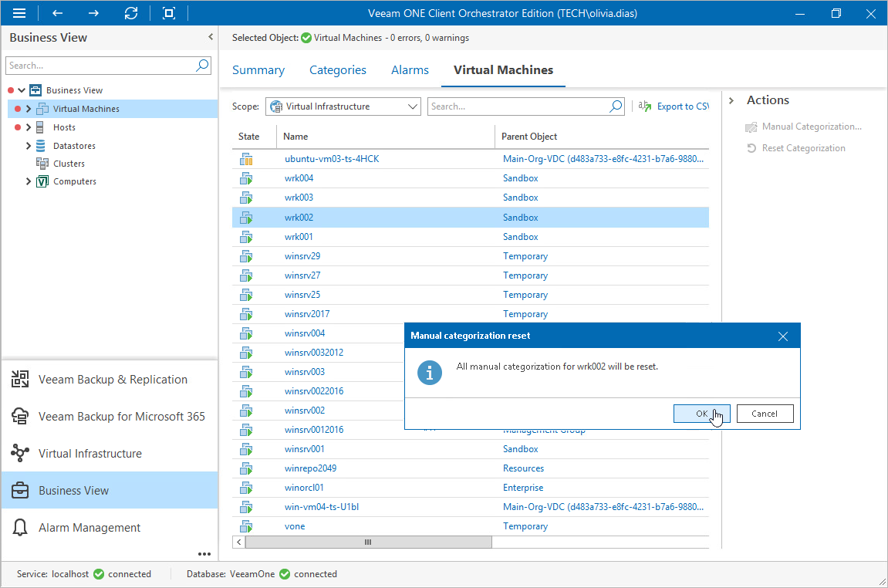This screenshot has width=888, height=588.
Task: Expand the Computers tree node
Action: click(29, 181)
